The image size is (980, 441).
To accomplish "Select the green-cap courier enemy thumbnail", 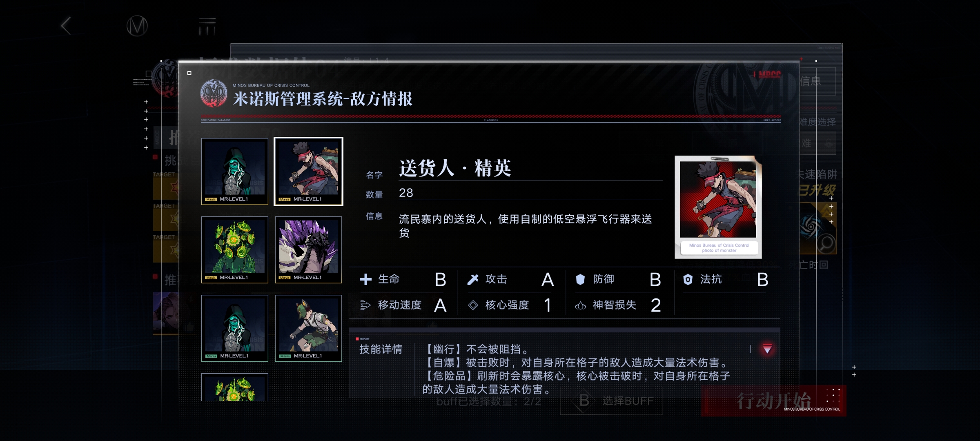I will (x=308, y=328).
